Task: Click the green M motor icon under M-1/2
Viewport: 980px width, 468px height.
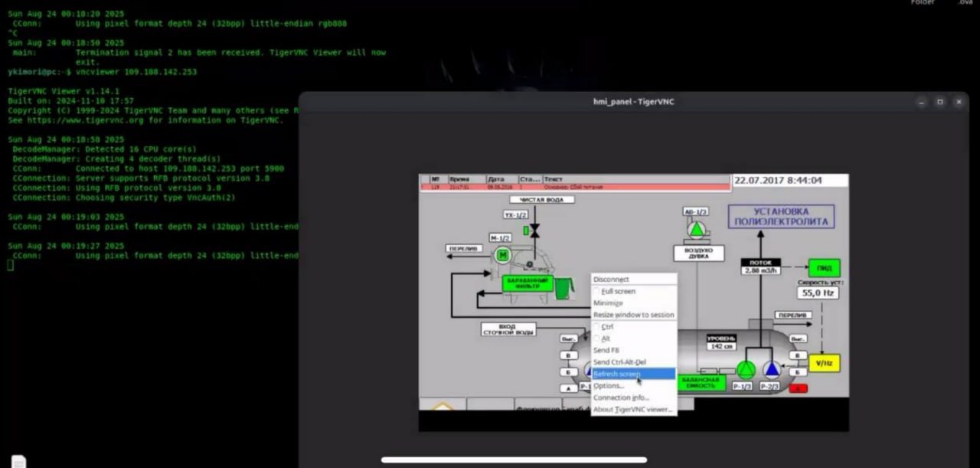Action: point(502,255)
